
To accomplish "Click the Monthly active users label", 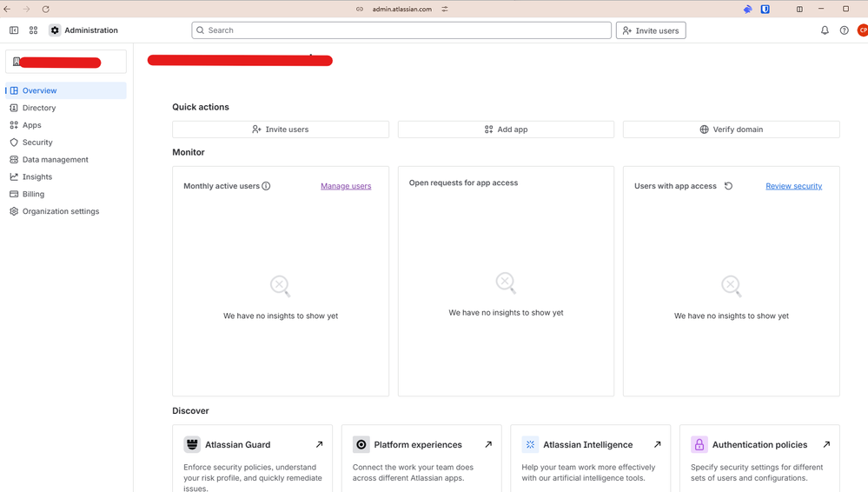I will pos(222,186).
